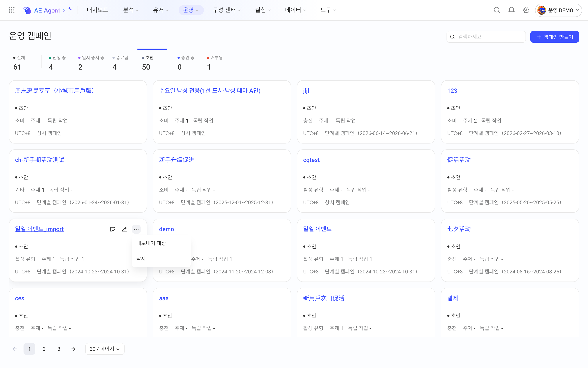Click the 검색하세요 search field
This screenshot has width=588, height=368.
pos(486,37)
